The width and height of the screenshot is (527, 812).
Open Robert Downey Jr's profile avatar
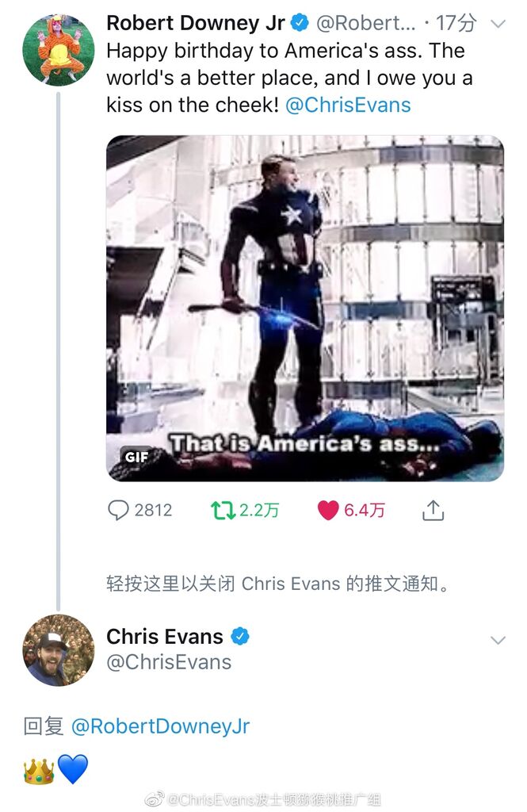pyautogui.click(x=59, y=50)
